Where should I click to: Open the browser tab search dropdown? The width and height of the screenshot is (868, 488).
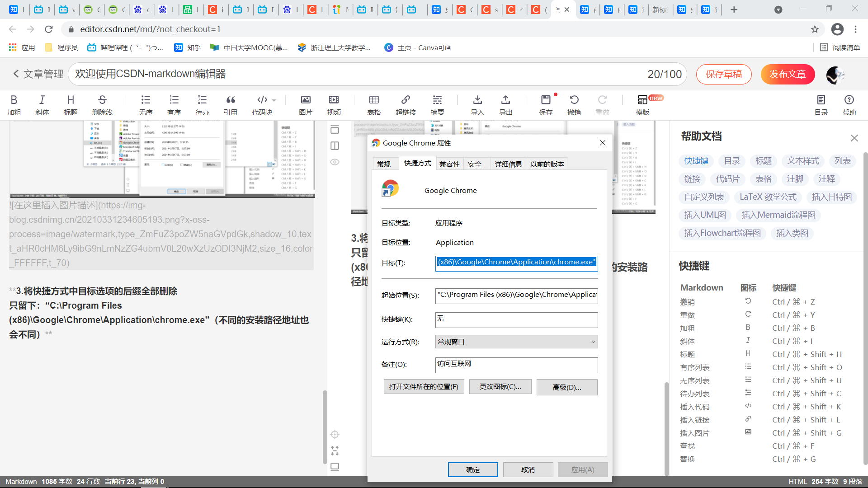tap(778, 9)
